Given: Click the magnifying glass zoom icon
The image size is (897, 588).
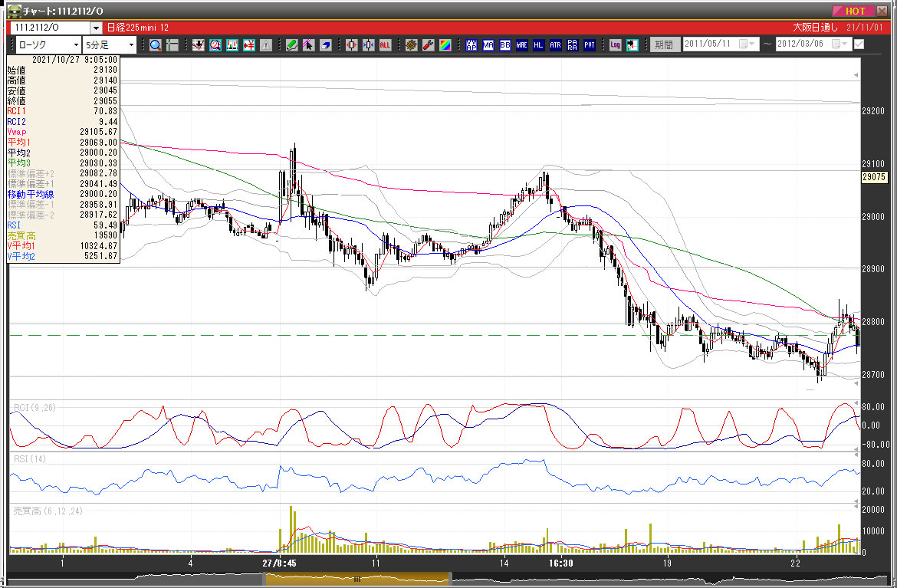Looking at the screenshot, I should (155, 44).
